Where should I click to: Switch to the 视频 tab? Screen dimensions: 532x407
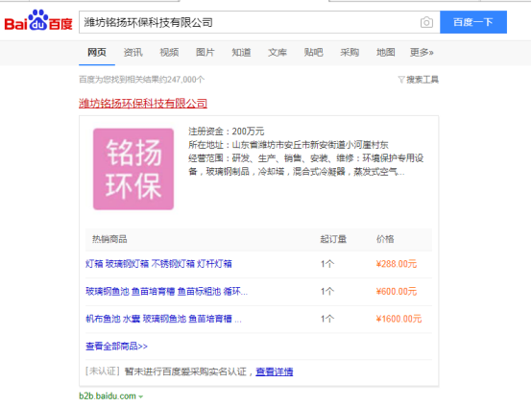pos(169,52)
